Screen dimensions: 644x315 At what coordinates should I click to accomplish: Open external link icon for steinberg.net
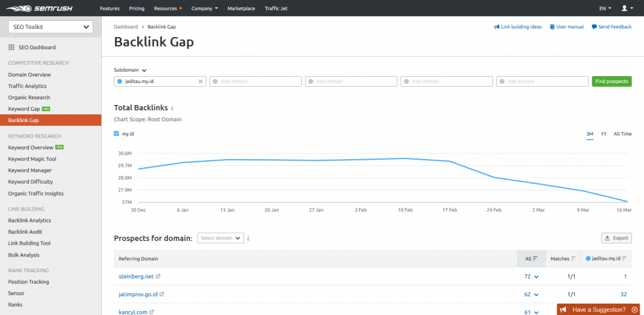coord(158,277)
